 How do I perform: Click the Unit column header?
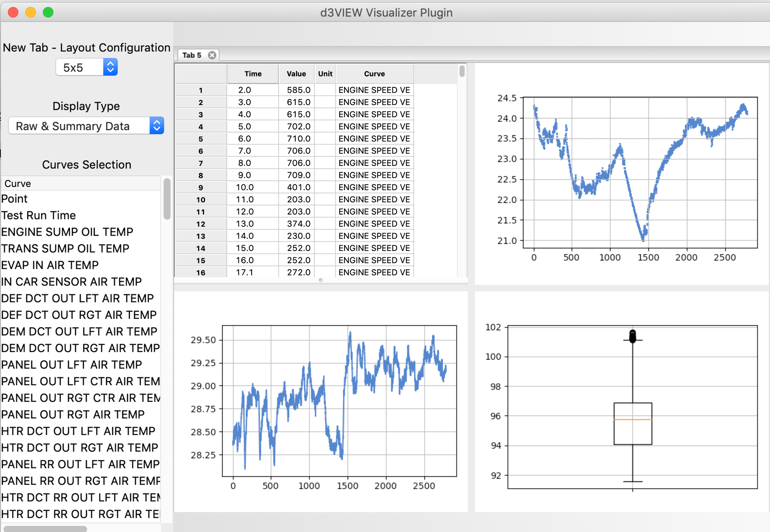(x=325, y=74)
